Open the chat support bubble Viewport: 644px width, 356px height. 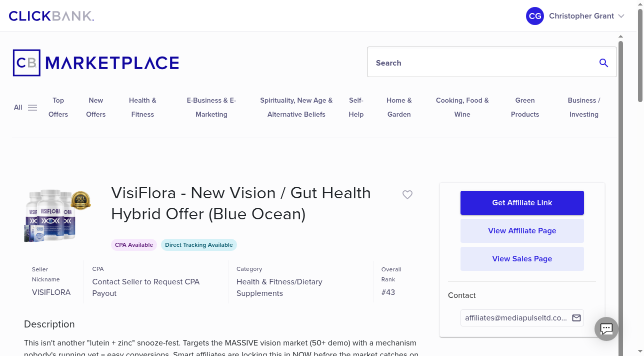point(606,328)
